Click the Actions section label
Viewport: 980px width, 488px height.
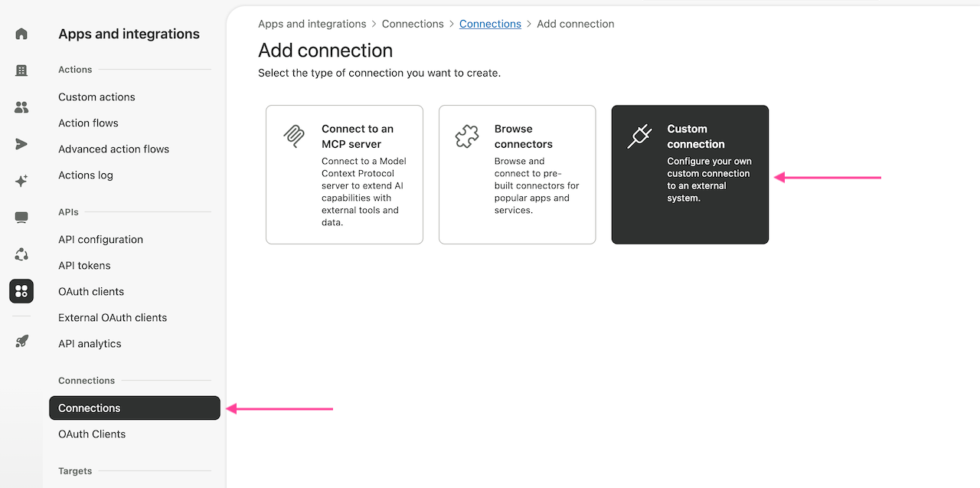(x=75, y=70)
